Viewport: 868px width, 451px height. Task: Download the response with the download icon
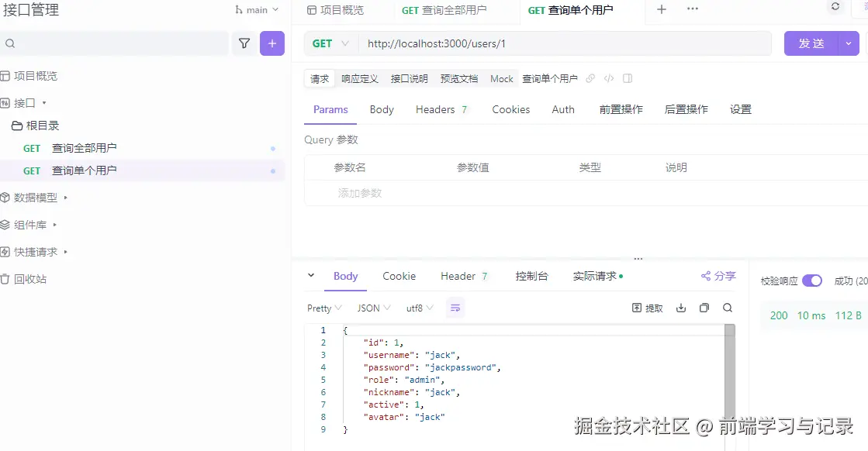(x=681, y=308)
